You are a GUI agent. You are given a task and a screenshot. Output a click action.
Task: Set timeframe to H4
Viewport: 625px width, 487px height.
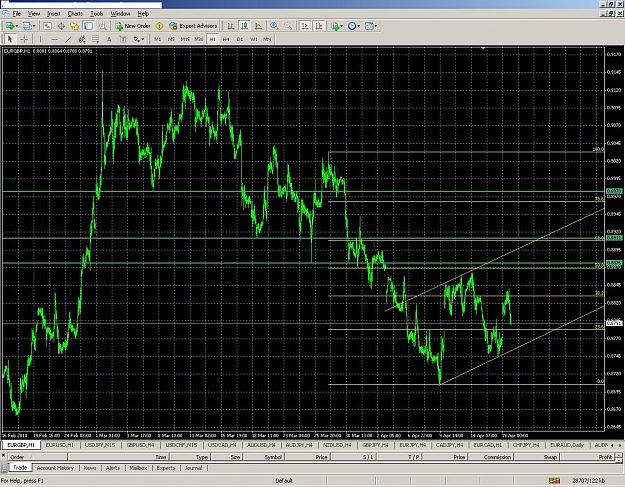pyautogui.click(x=226, y=39)
